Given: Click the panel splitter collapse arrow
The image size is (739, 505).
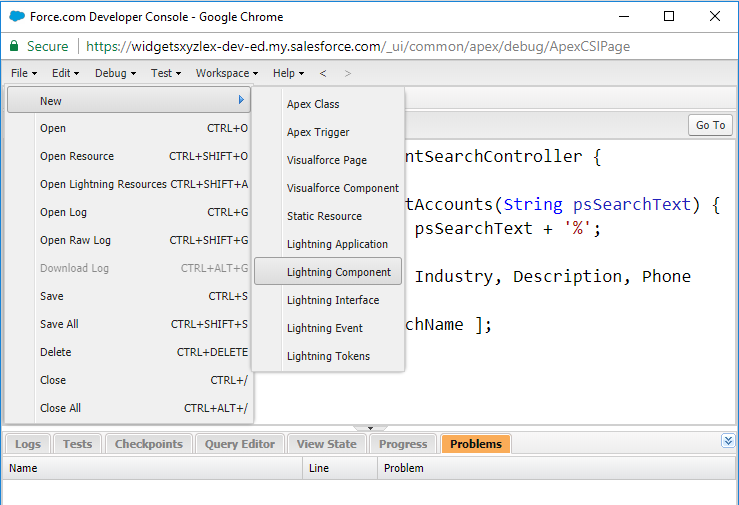Looking at the screenshot, I should tap(370, 428).
